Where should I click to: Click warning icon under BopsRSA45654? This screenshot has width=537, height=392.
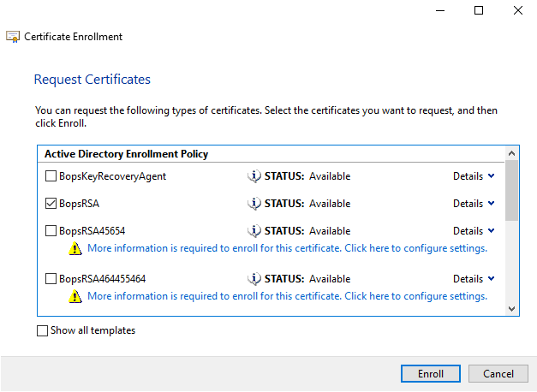point(75,249)
